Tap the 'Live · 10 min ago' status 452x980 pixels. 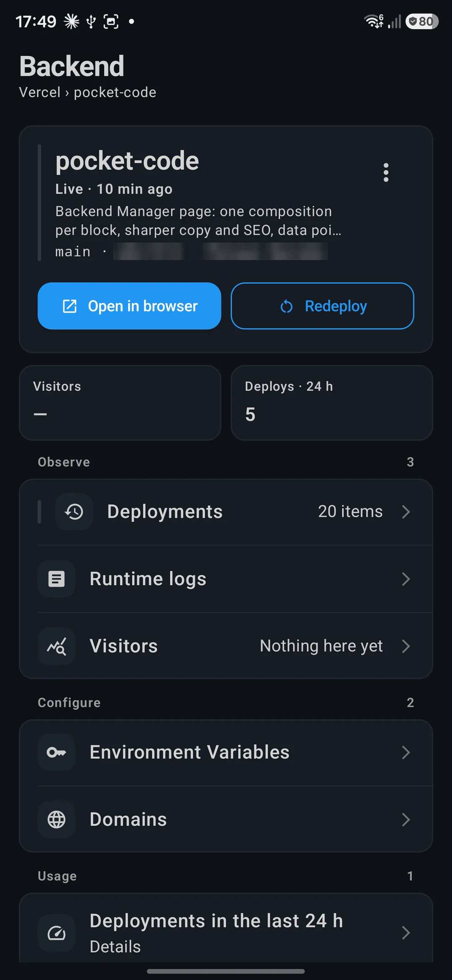click(114, 189)
